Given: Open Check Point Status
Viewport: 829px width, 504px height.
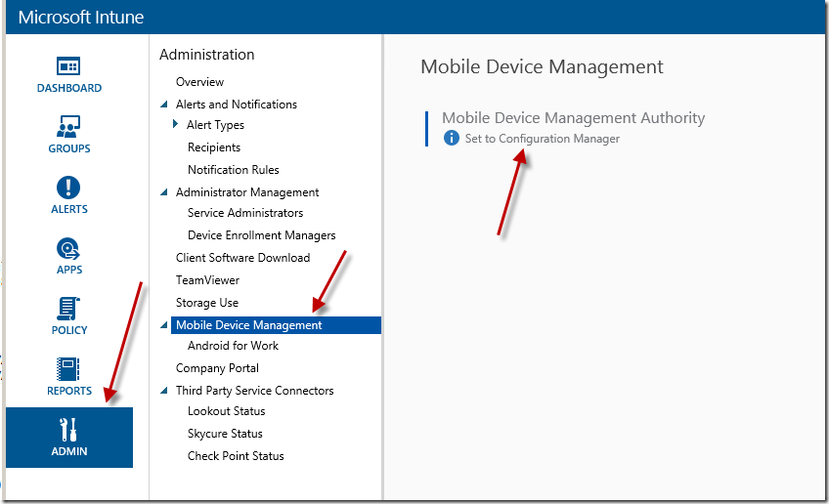Looking at the screenshot, I should [x=236, y=456].
